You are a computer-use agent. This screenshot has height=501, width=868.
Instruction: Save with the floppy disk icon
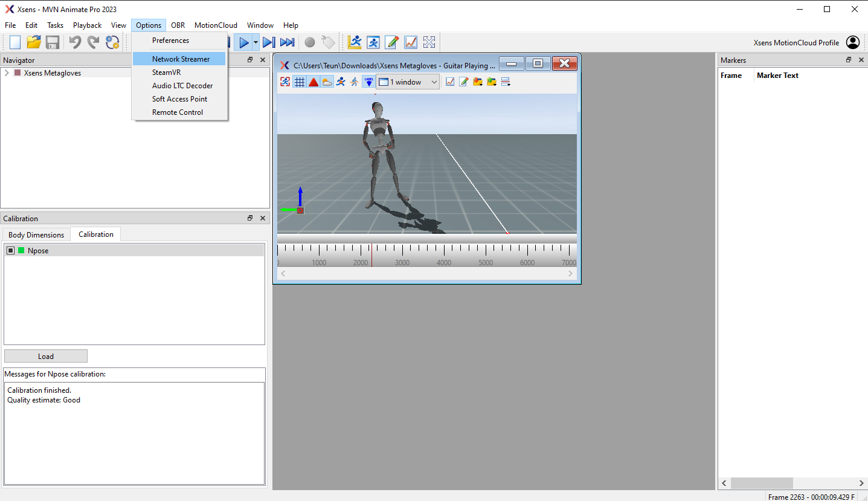coord(53,42)
